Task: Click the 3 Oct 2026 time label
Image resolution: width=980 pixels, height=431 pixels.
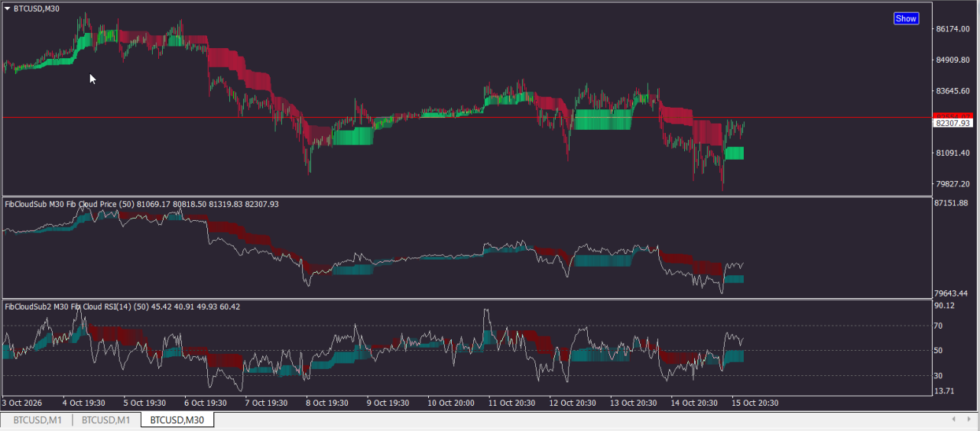Action: point(22,403)
